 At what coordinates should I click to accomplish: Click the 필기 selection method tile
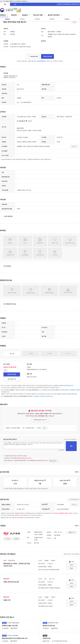[x=49, y=353]
